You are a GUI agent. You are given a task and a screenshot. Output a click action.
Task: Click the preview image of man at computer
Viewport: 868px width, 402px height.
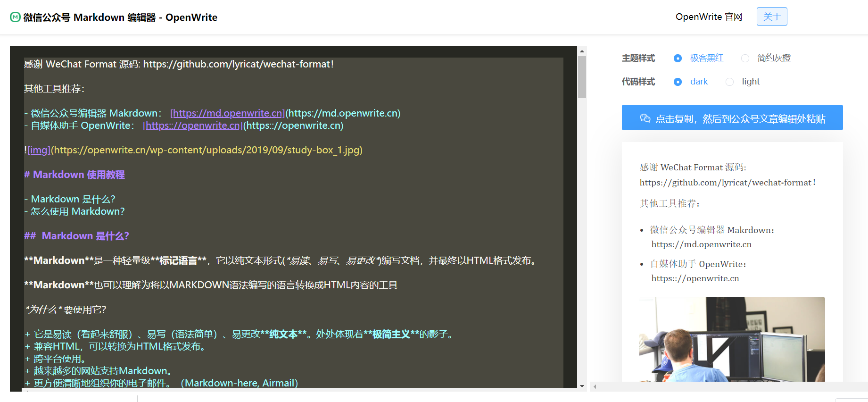pyautogui.click(x=732, y=339)
